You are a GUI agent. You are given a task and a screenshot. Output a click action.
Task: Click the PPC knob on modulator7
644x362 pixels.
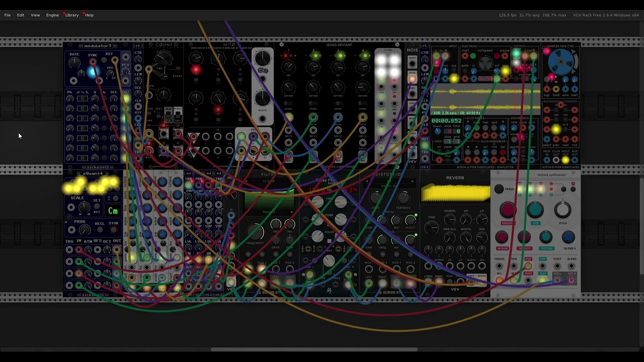point(110,73)
